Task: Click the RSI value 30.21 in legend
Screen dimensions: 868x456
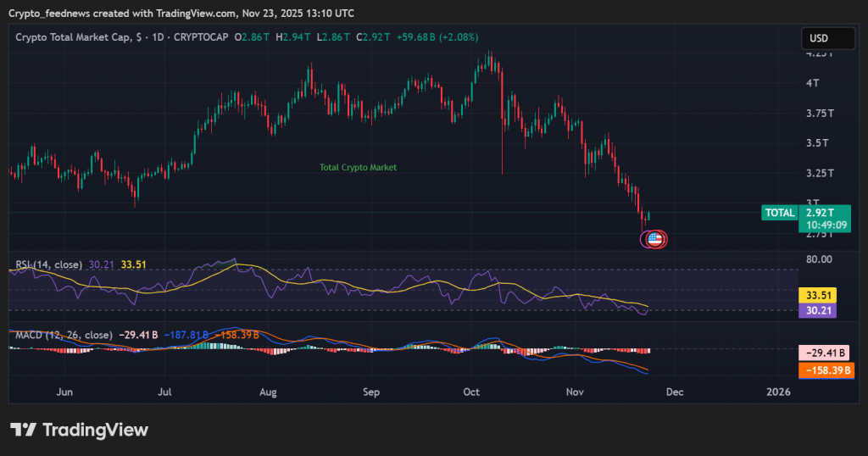Action: (102, 264)
